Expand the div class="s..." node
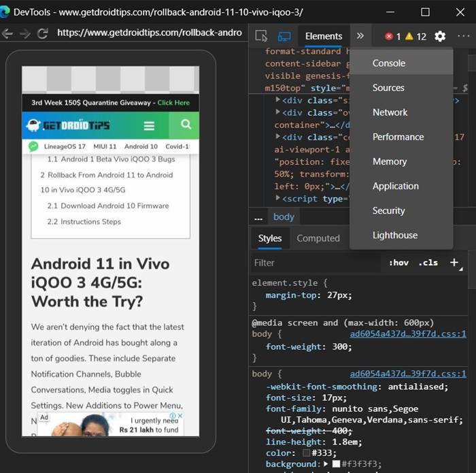476x473 pixels. point(277,99)
